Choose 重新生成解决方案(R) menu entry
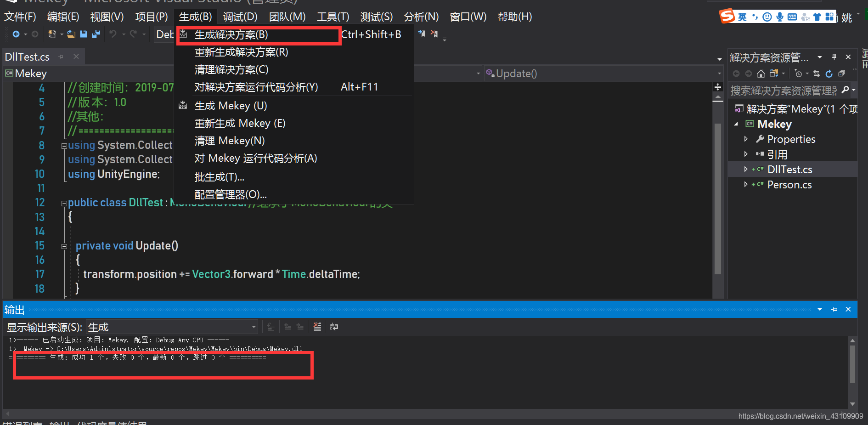This screenshot has height=425, width=868. [x=294, y=52]
